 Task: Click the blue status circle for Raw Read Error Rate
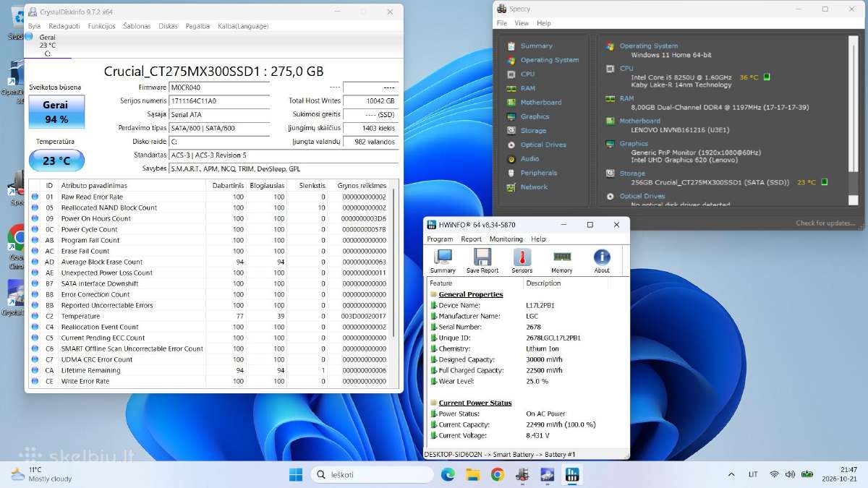pos(35,197)
